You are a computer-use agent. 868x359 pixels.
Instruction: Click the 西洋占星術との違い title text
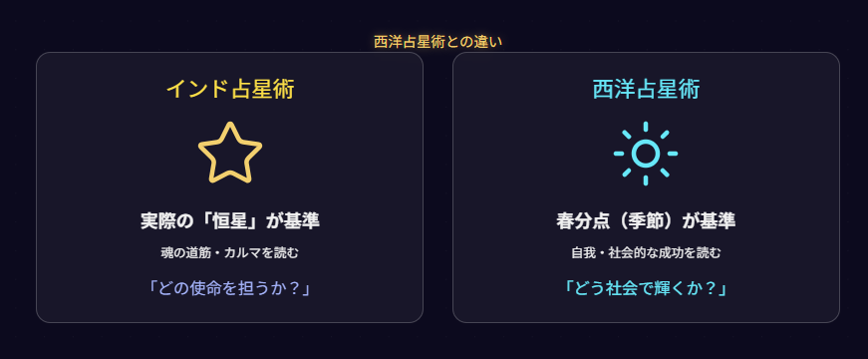(x=437, y=42)
